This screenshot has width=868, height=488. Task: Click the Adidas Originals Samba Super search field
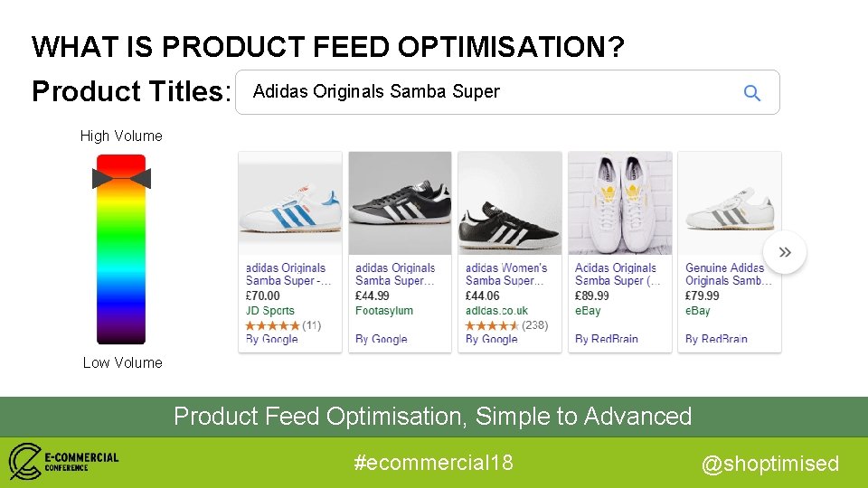[507, 92]
